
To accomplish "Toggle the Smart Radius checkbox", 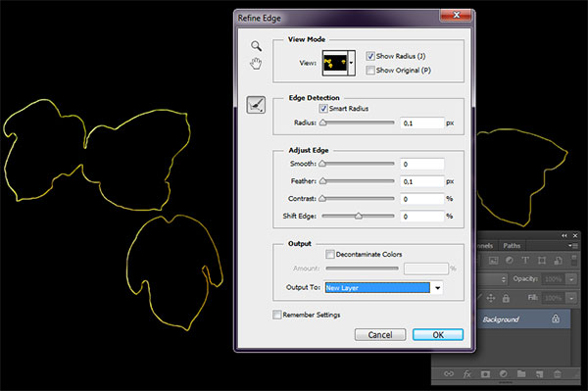I will click(322, 109).
